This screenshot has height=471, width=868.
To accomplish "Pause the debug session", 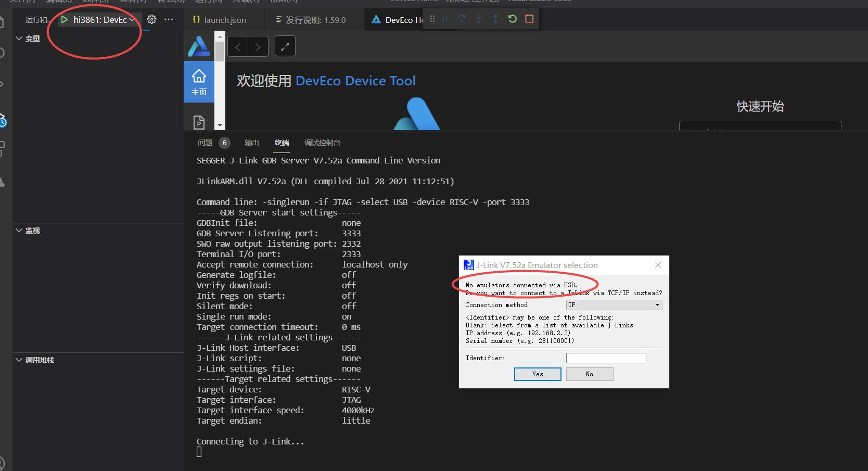I will tap(445, 19).
